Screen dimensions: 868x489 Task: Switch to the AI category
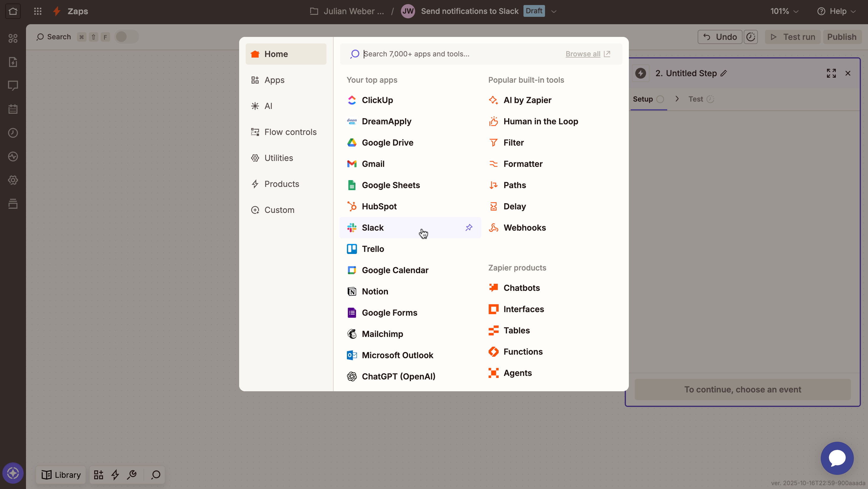click(x=286, y=106)
